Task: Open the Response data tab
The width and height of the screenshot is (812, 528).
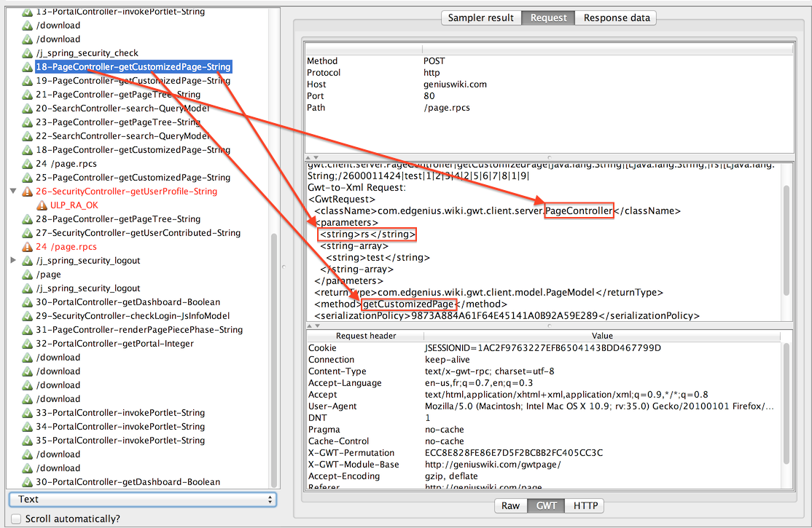Action: [x=616, y=17]
